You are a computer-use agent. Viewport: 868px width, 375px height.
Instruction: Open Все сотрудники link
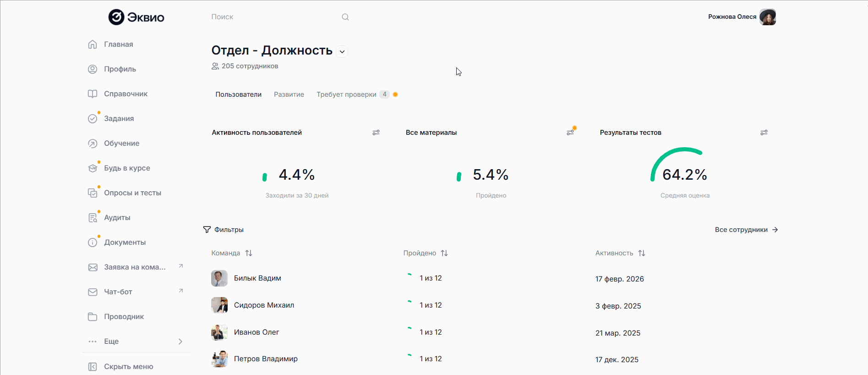click(x=746, y=230)
